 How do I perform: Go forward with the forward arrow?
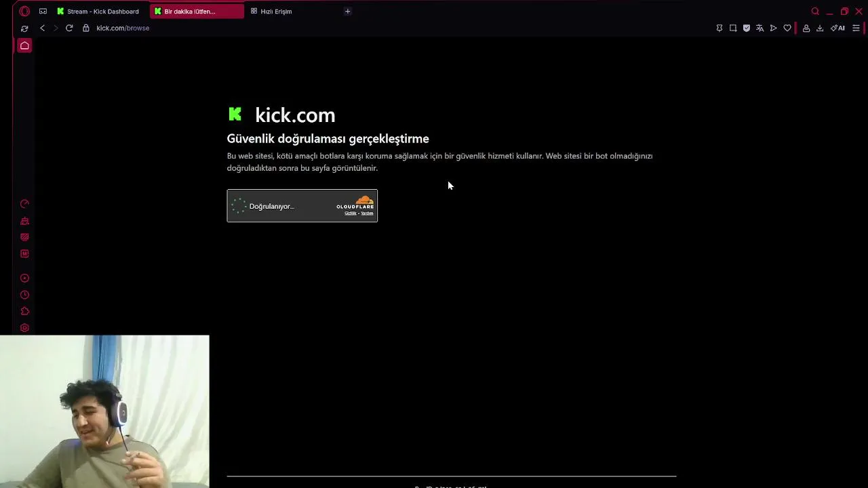click(x=56, y=28)
